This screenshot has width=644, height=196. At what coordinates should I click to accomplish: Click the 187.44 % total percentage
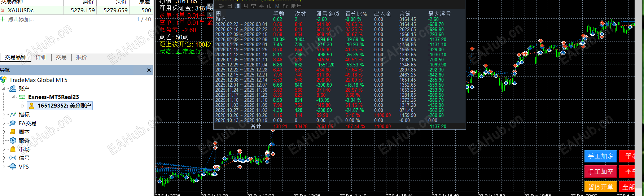click(x=355, y=127)
